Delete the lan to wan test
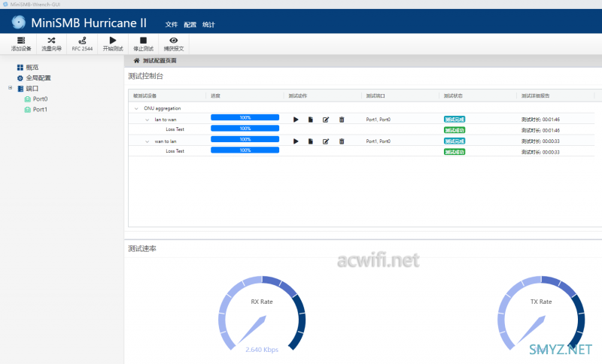The width and height of the screenshot is (602, 364). [342, 120]
